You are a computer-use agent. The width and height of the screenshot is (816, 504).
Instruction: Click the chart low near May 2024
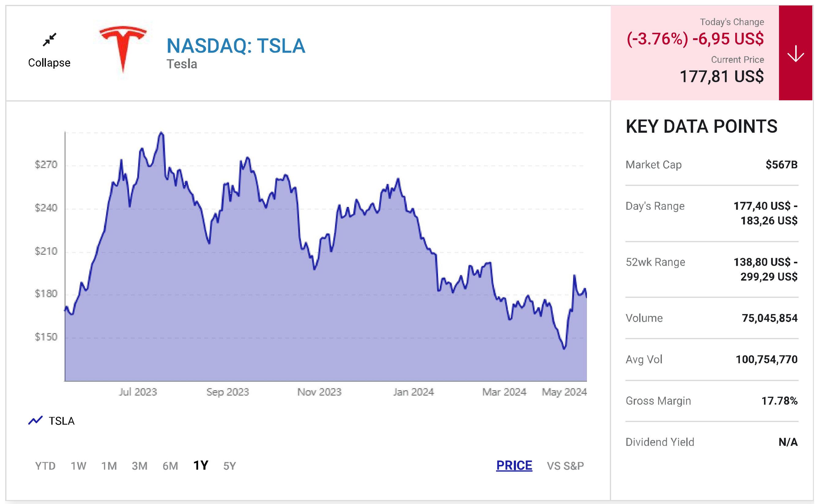[x=564, y=349]
